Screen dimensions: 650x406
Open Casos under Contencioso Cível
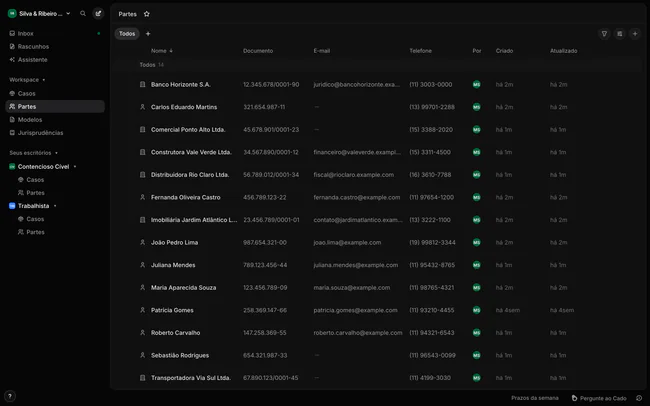pyautogui.click(x=35, y=180)
